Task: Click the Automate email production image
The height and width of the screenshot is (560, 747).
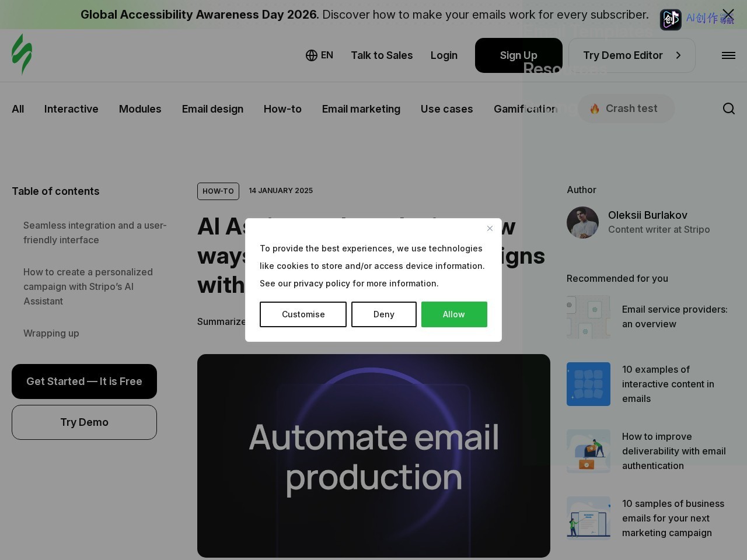Action: (373, 456)
